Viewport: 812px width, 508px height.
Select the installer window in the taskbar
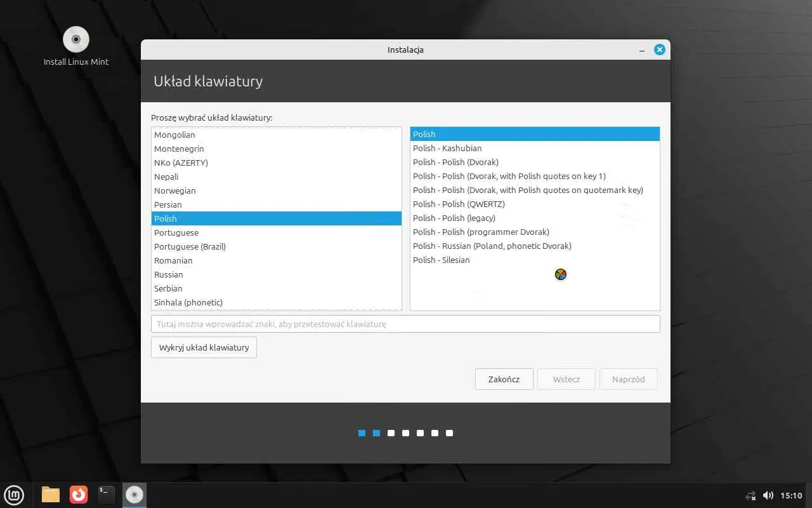[x=134, y=495]
